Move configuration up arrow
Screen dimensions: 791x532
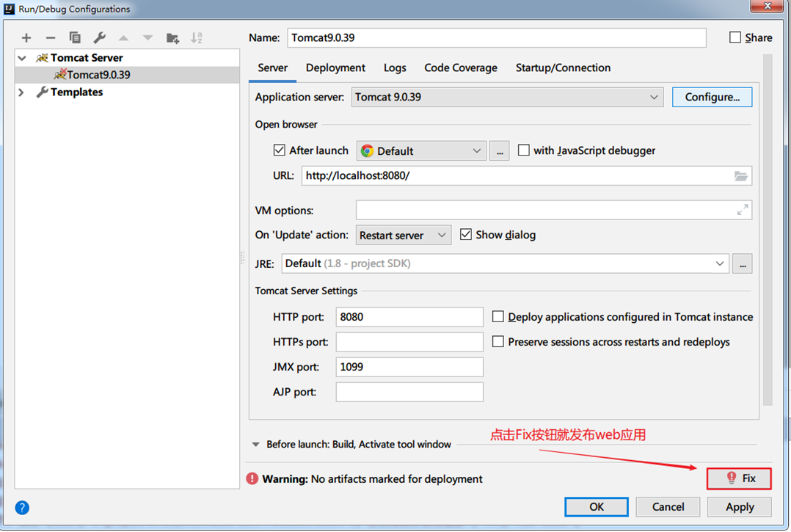pyautogui.click(x=123, y=38)
